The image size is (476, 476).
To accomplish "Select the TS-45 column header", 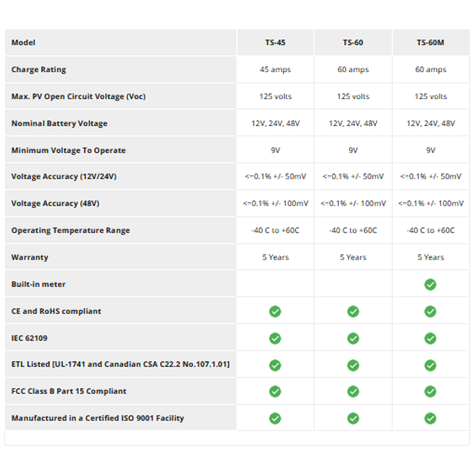I will (275, 43).
